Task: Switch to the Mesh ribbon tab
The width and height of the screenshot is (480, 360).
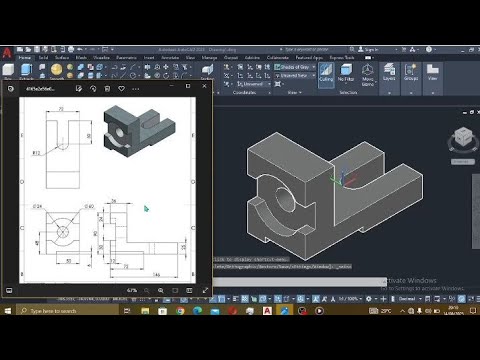Action: [81, 58]
